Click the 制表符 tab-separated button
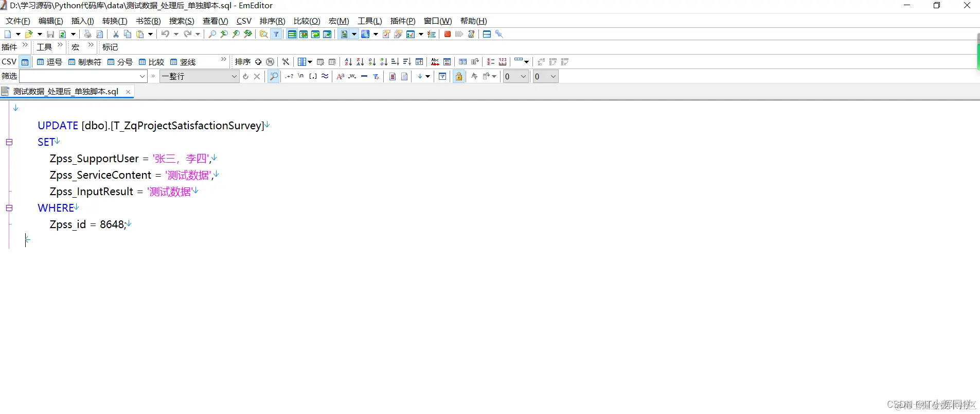Viewport: 980px width, 414px height. coord(85,62)
